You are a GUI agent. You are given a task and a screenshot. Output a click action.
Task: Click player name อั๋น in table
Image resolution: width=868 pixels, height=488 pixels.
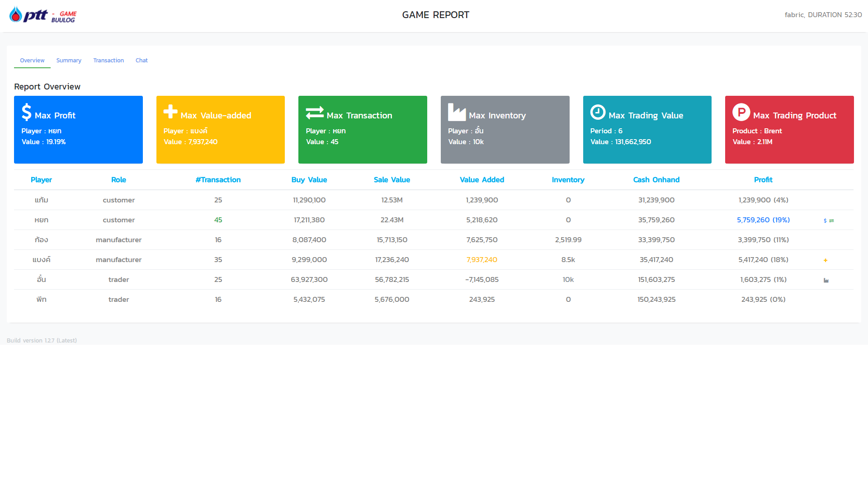coord(41,279)
